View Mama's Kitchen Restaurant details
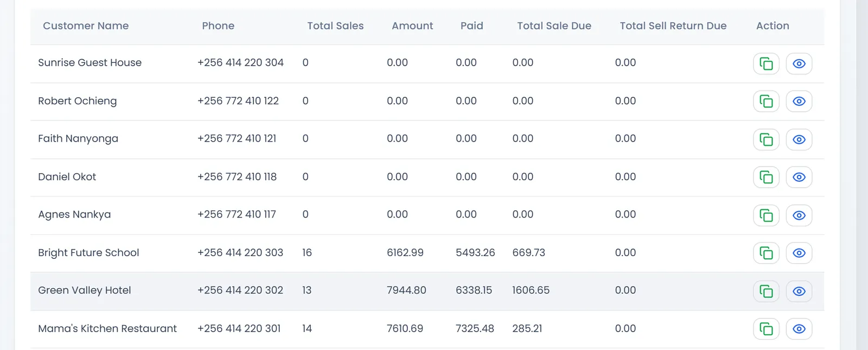This screenshot has width=868, height=350. pyautogui.click(x=799, y=329)
